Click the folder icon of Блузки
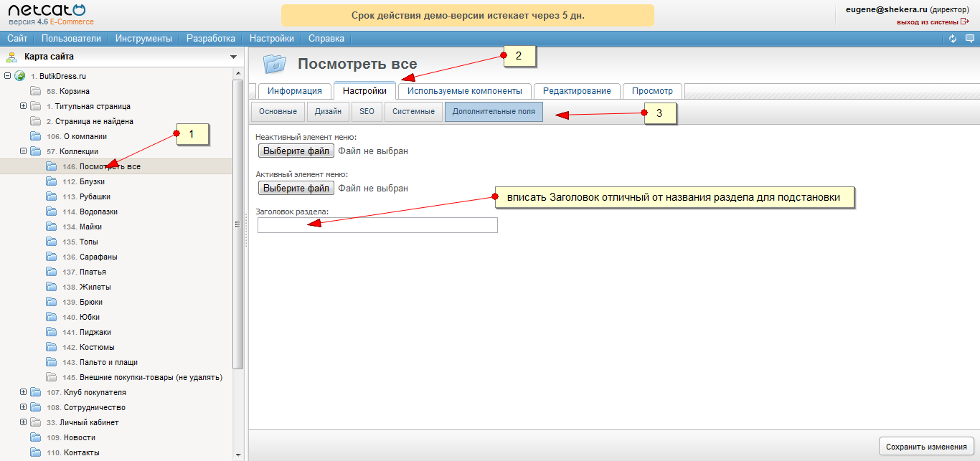This screenshot has height=461, width=980. tap(52, 181)
